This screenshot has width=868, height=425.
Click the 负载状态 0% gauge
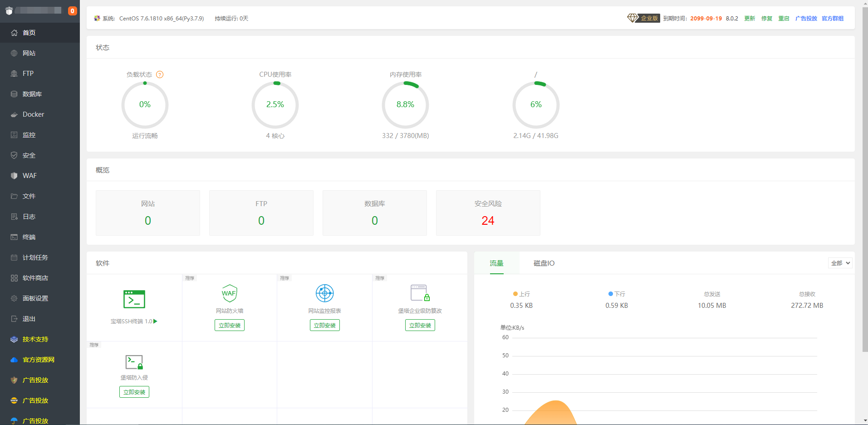point(145,105)
